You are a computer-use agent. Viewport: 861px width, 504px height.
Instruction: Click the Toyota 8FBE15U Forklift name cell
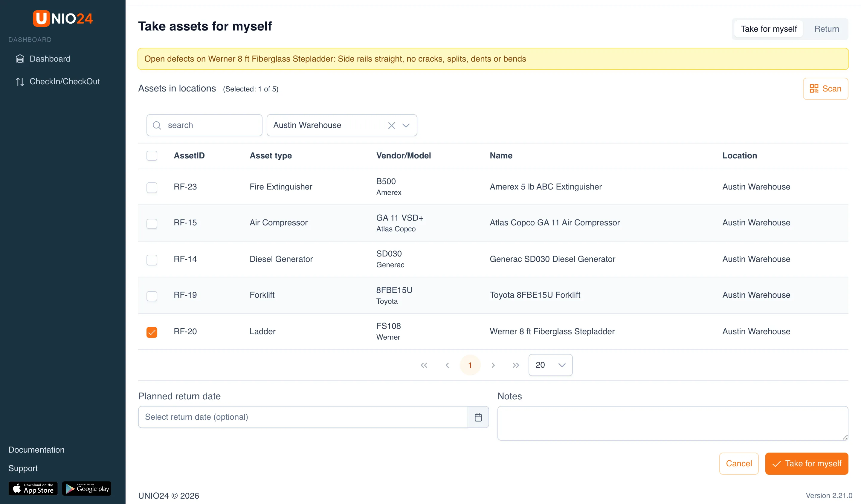(535, 295)
